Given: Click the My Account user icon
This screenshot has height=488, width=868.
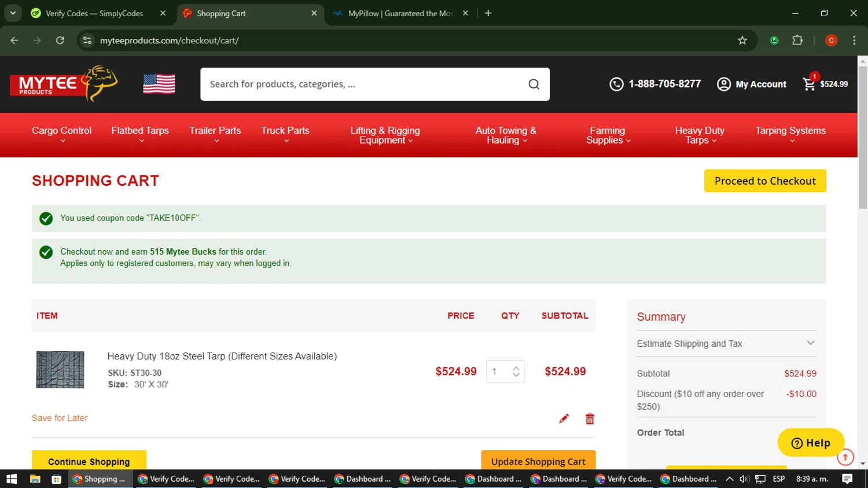Looking at the screenshot, I should 723,85.
